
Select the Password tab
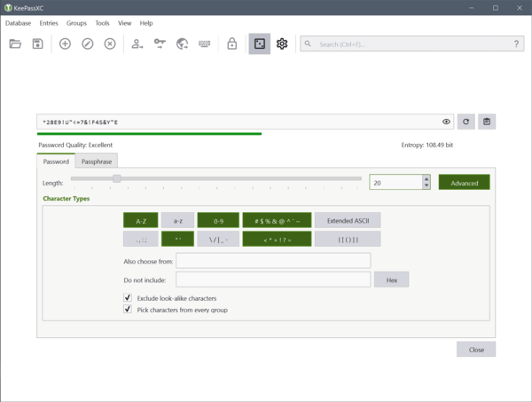56,162
